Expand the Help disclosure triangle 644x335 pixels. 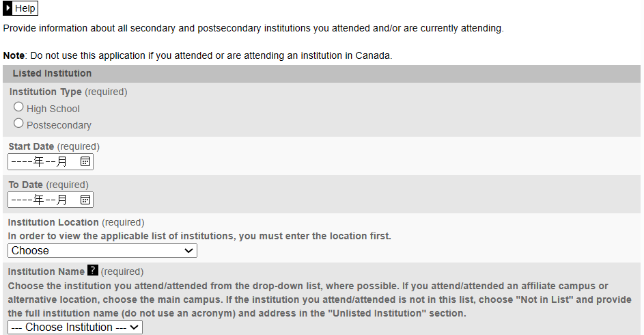[8, 8]
